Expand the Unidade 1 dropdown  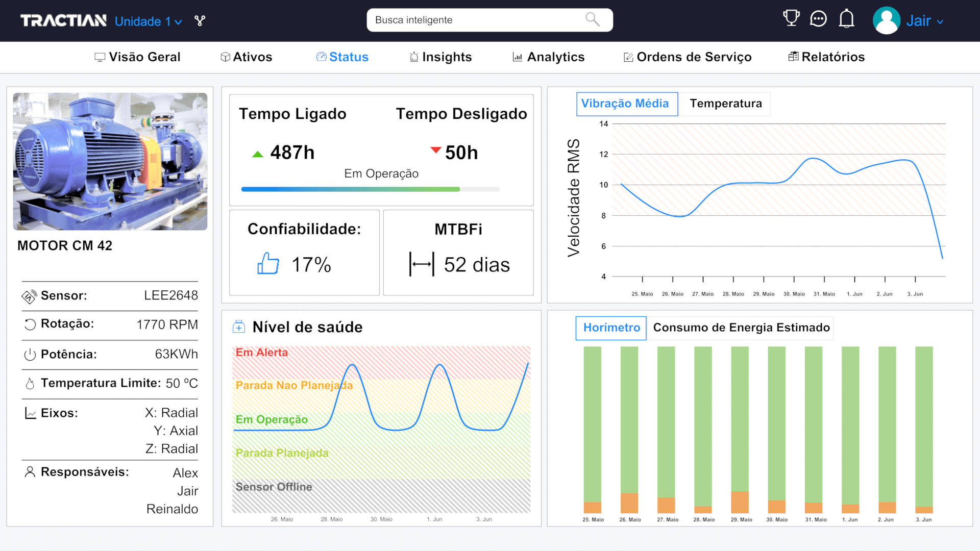(x=149, y=20)
